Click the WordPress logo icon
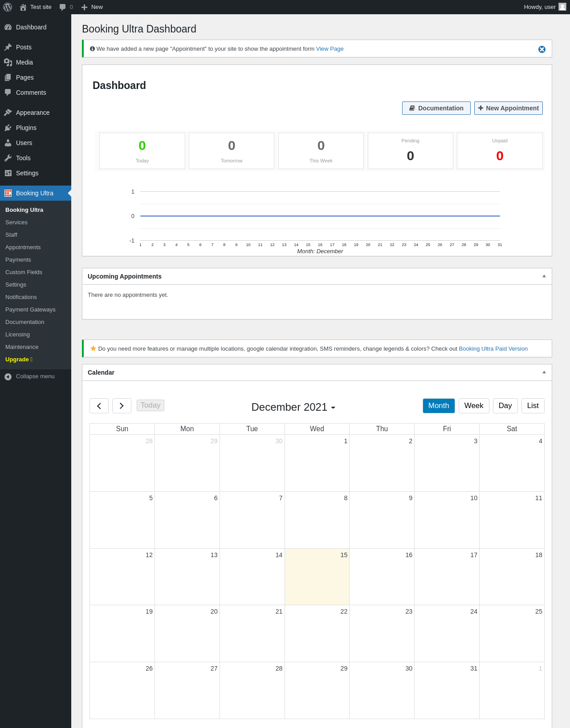Image resolution: width=570 pixels, height=728 pixels. coord(8,7)
